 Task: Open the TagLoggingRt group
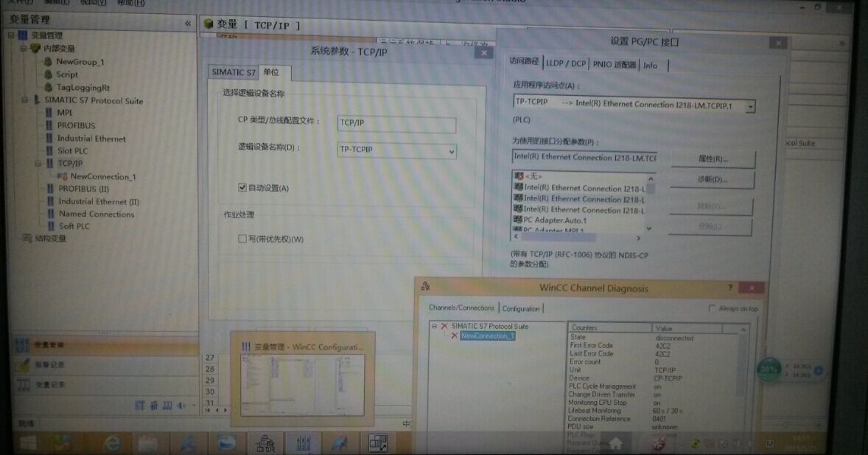[x=83, y=88]
